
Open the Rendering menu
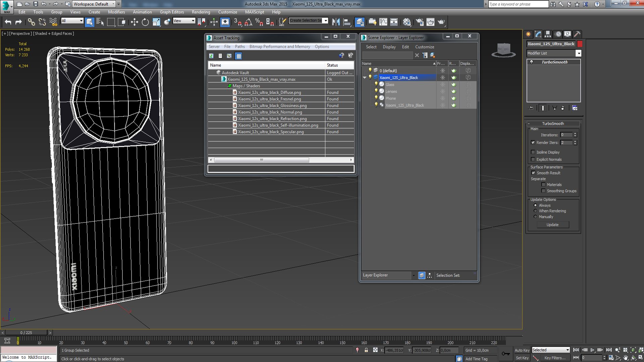point(201,12)
